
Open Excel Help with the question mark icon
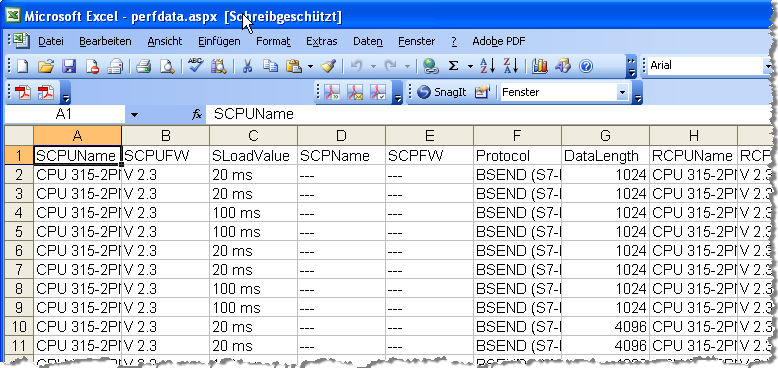[586, 66]
